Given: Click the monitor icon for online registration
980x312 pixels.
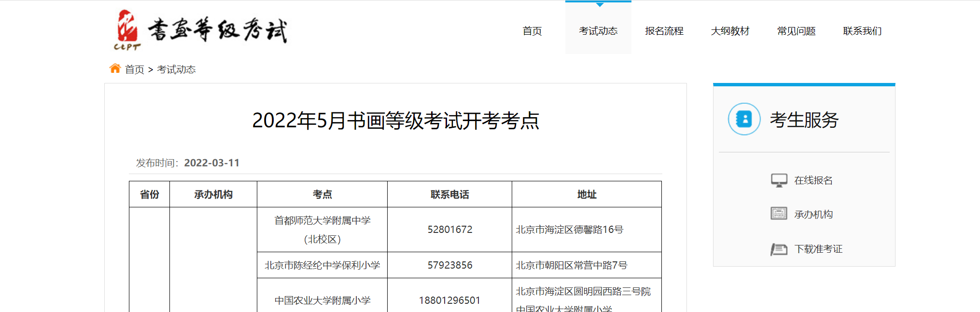Looking at the screenshot, I should coord(779,180).
